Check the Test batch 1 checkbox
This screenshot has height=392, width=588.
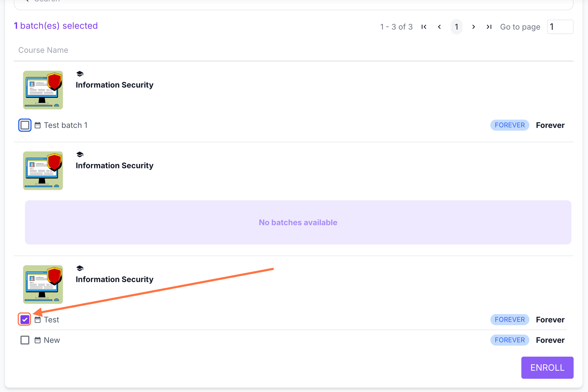[25, 125]
